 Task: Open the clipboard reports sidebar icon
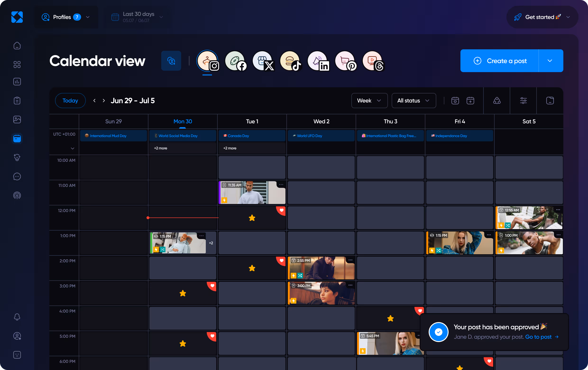(x=17, y=101)
